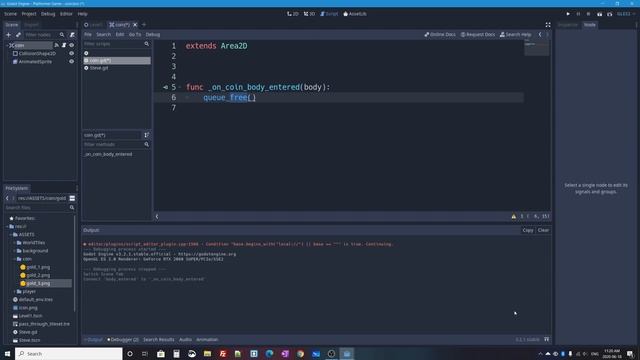640x360 pixels.
Task: Select gold_1.png in FileSystem
Action: (x=38, y=267)
